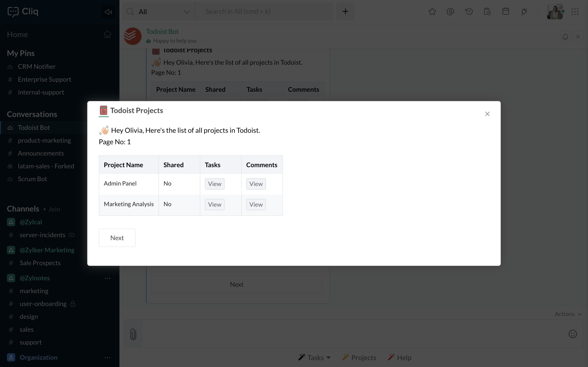
Task: Click Next to view more projects
Action: coord(117,238)
